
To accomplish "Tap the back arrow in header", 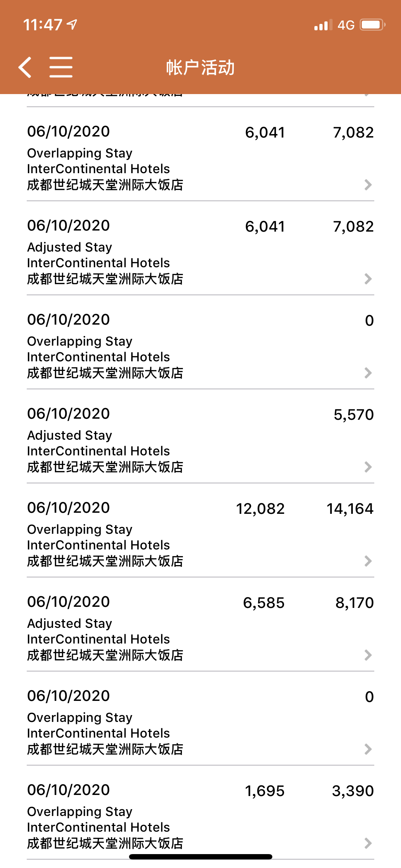I will click(25, 67).
